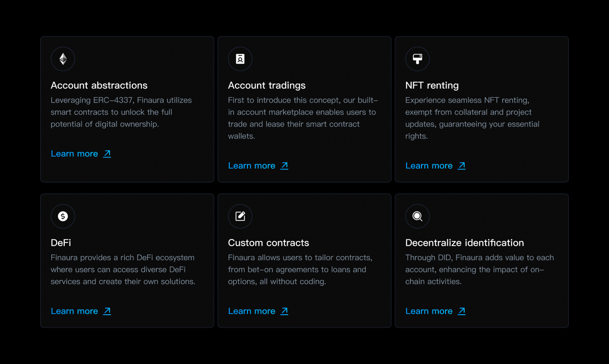The height and width of the screenshot is (364, 609).
Task: Click the arrow icon beside Custom contracts Learn more
Action: tap(284, 311)
